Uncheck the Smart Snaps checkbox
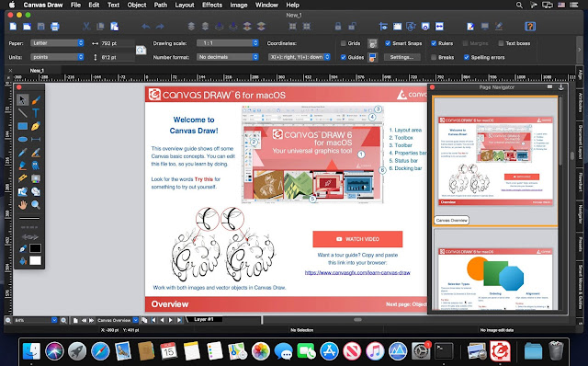 (388, 43)
